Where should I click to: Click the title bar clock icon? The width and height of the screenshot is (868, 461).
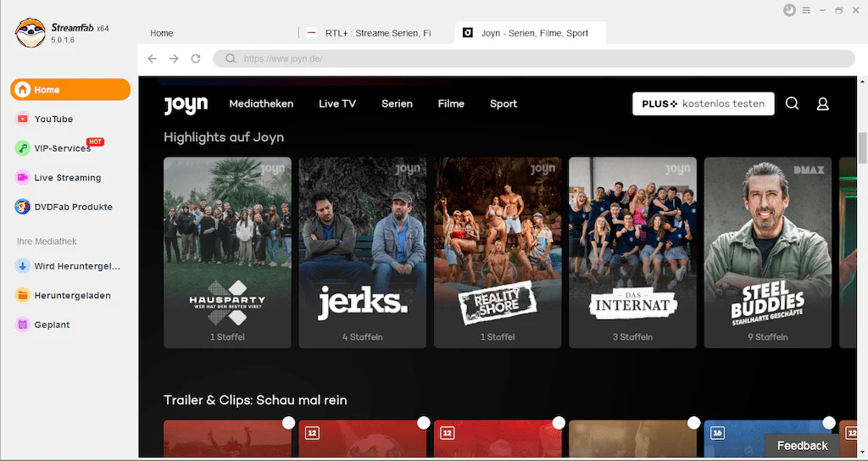coord(789,10)
